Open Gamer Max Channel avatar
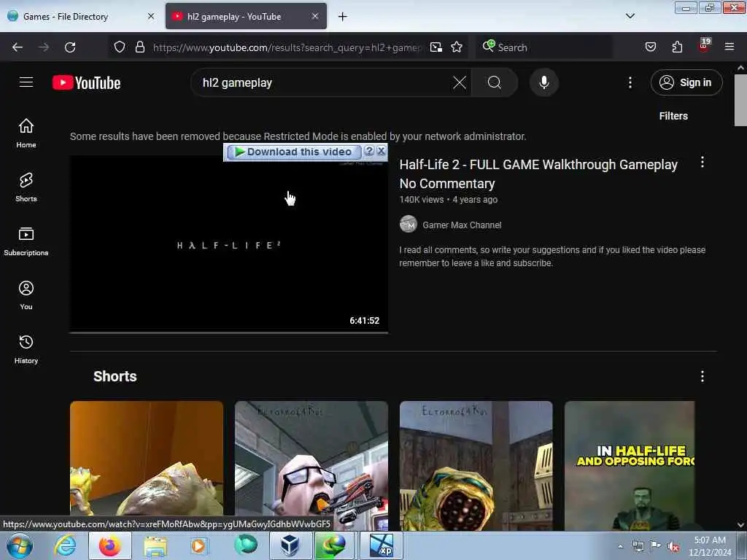 pos(409,224)
